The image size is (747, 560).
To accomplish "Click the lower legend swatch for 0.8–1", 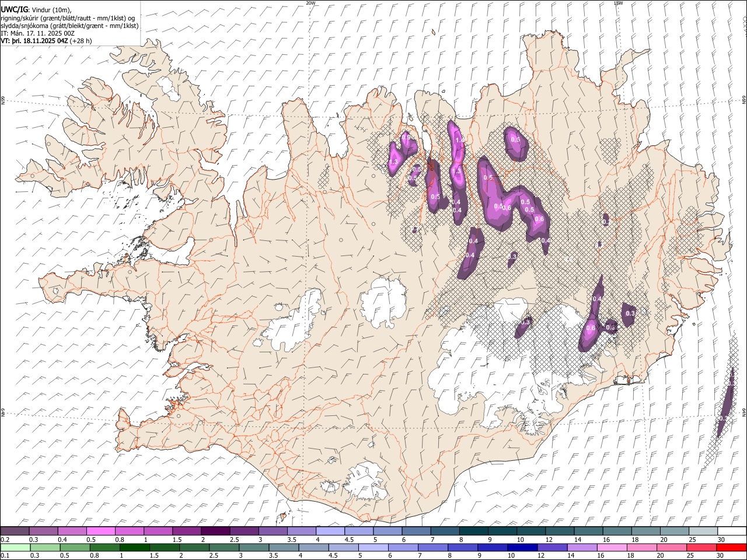I will pos(104,547).
